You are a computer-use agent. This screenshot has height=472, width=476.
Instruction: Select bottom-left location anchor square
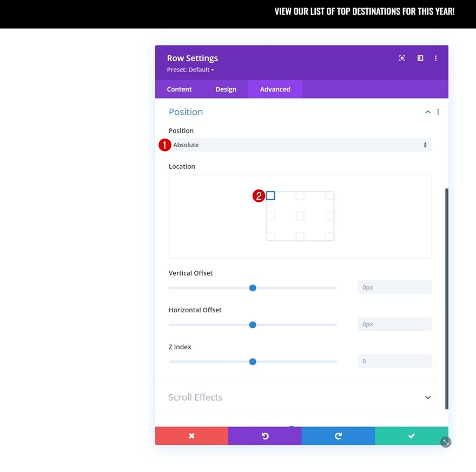[270, 237]
